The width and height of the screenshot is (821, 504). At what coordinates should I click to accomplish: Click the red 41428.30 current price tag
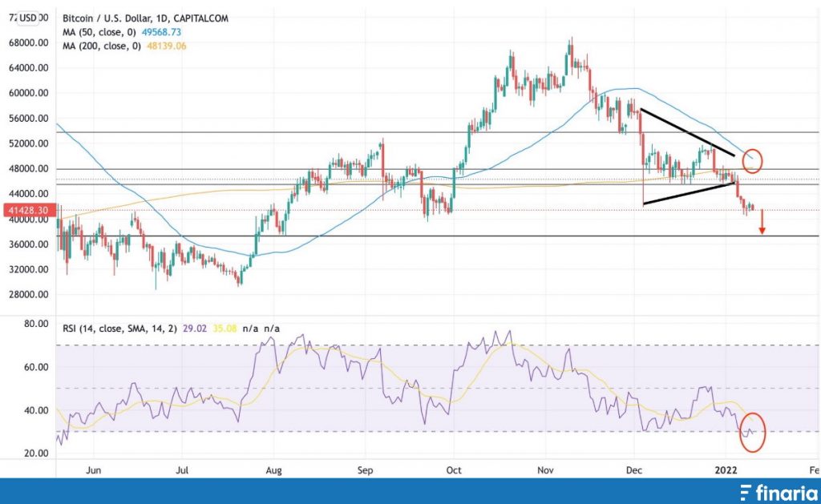(x=29, y=211)
